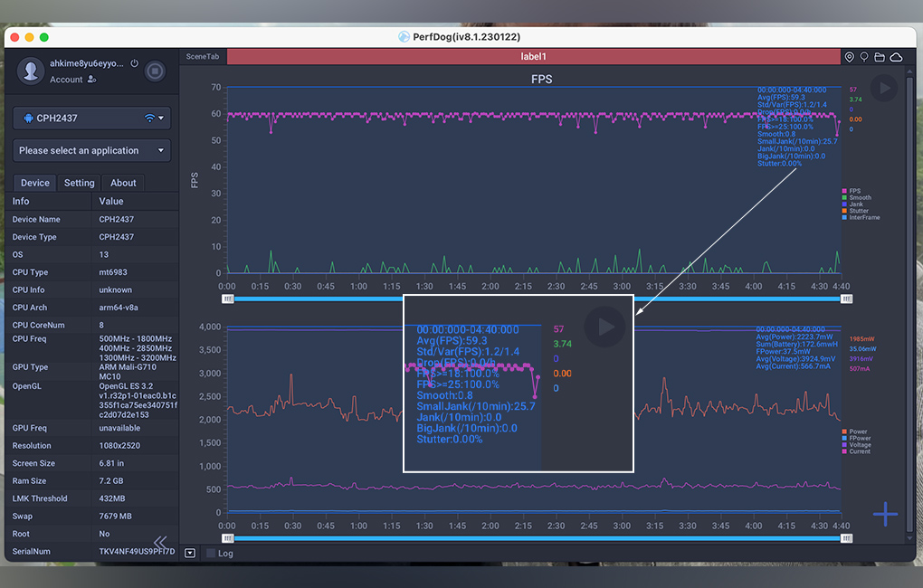Click the scrollbar up arrow

(x=909, y=71)
